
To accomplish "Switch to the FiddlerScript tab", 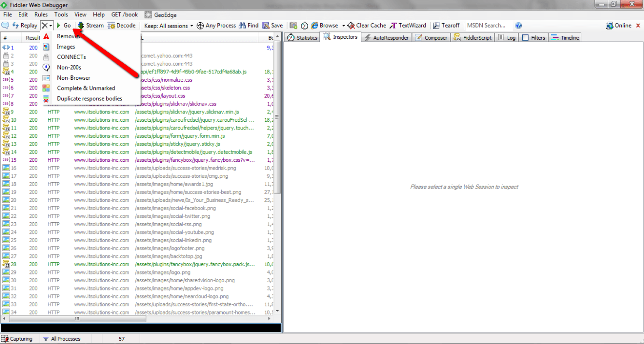I will point(472,38).
